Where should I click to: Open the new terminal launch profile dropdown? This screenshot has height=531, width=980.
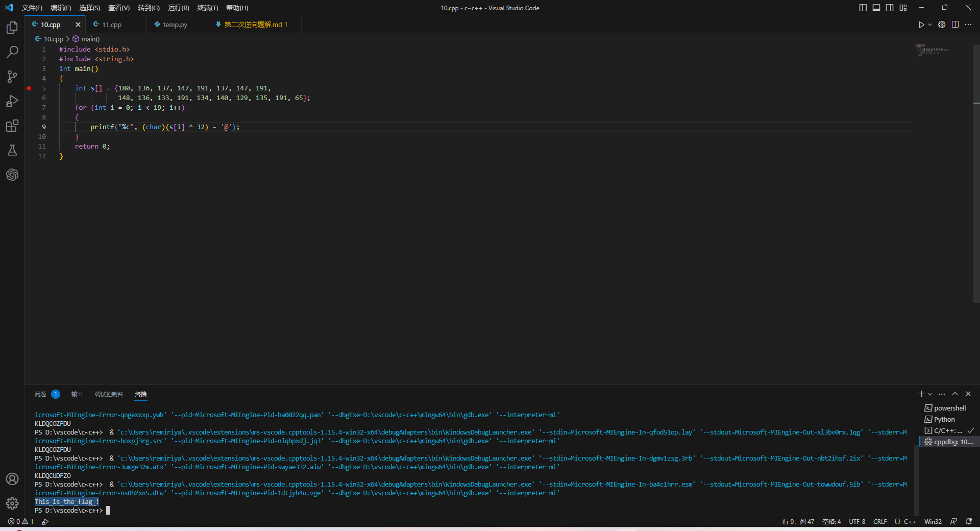(x=930, y=394)
